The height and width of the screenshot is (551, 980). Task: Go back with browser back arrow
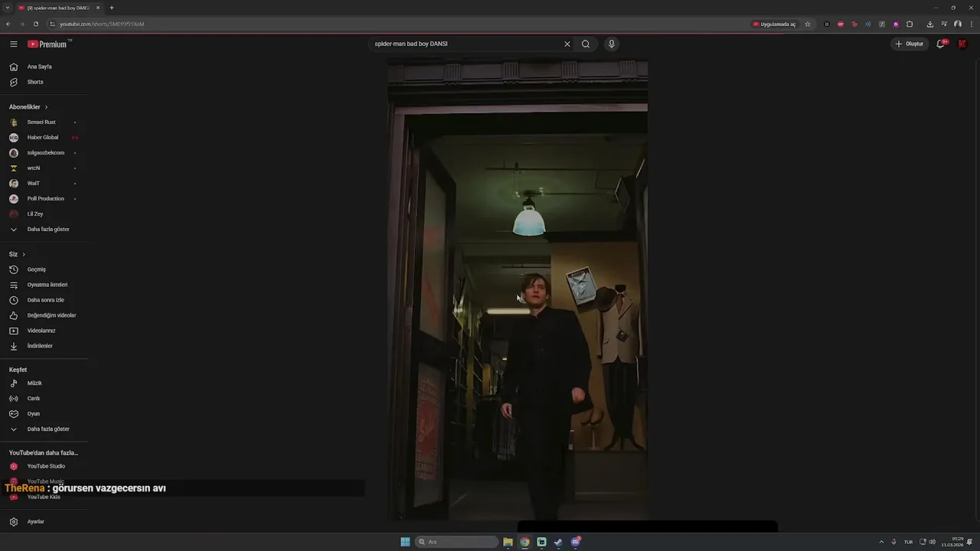pyautogui.click(x=8, y=24)
